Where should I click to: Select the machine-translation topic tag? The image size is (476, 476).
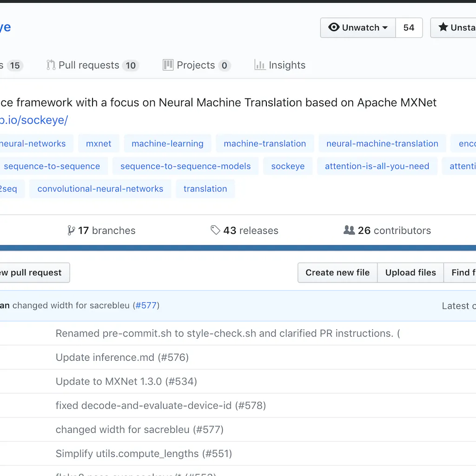pyautogui.click(x=264, y=144)
